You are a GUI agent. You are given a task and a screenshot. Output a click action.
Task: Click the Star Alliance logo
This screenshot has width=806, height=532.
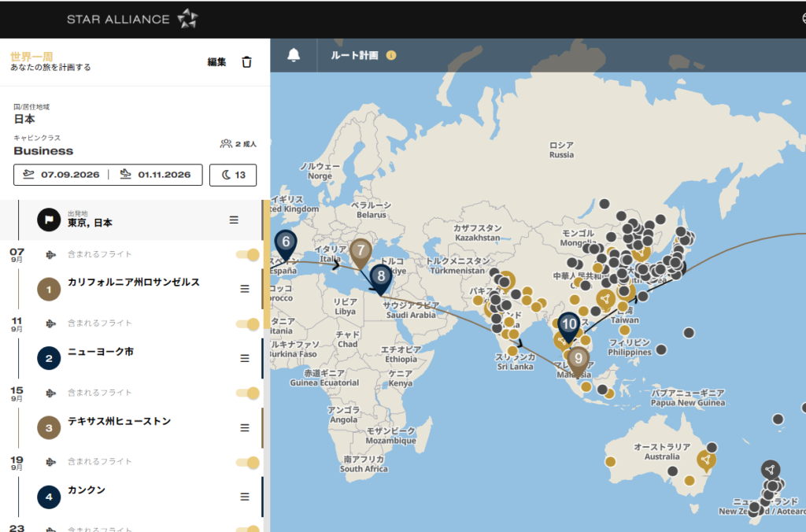(132, 19)
